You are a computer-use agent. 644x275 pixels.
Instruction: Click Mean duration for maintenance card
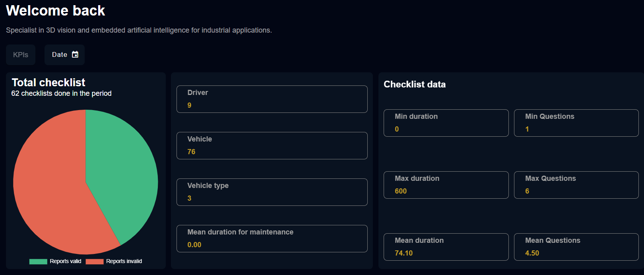[272, 238]
